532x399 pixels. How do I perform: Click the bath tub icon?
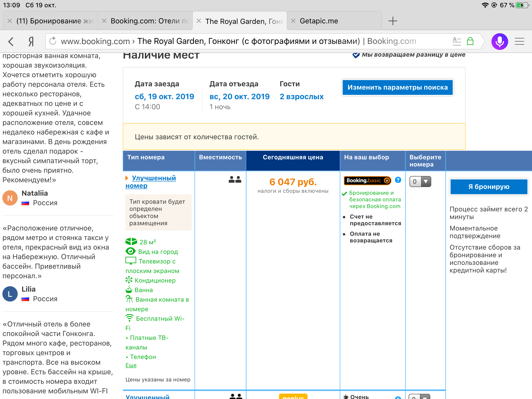coord(129,289)
